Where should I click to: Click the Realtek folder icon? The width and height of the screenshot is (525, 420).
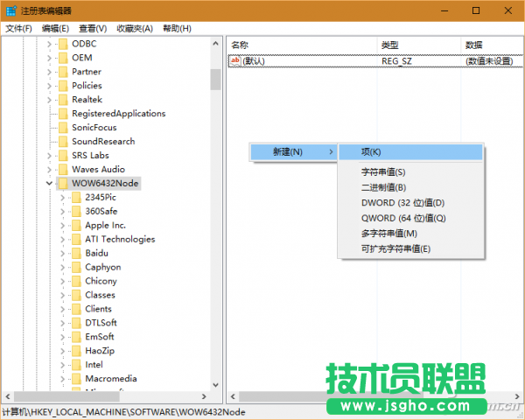[x=63, y=100]
